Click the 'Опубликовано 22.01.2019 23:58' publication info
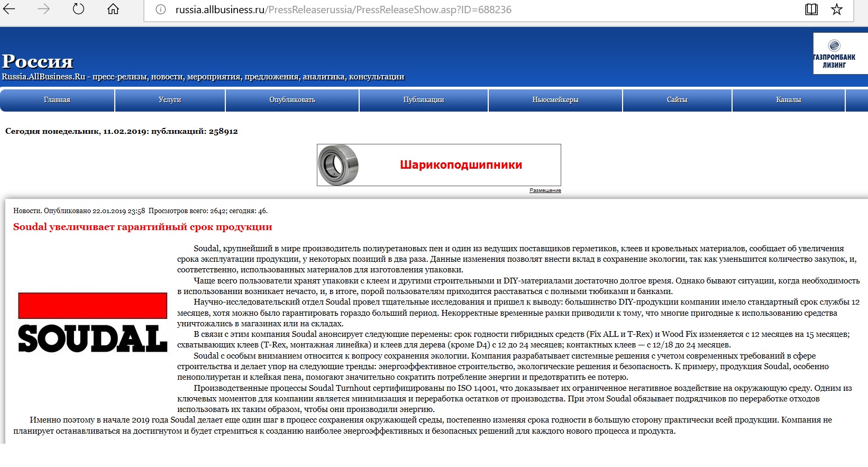The width and height of the screenshot is (868, 467). (x=95, y=211)
